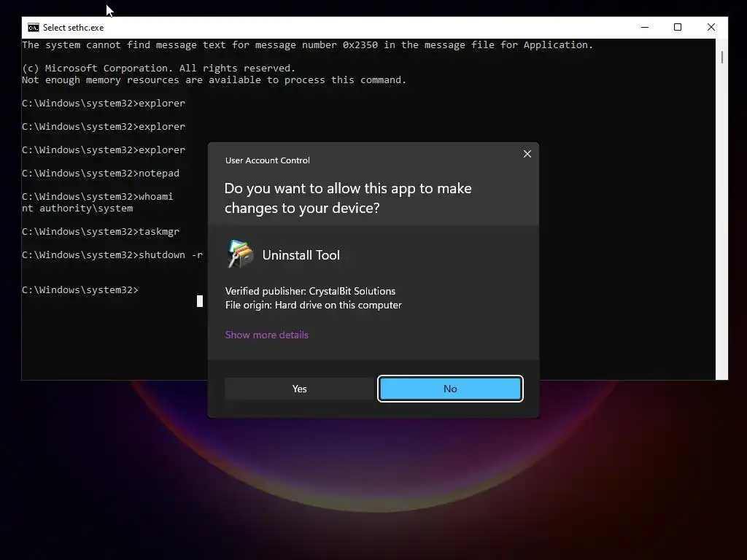Click the 'taskmgr' command line in console
The height and width of the screenshot is (560, 747).
pos(101,231)
